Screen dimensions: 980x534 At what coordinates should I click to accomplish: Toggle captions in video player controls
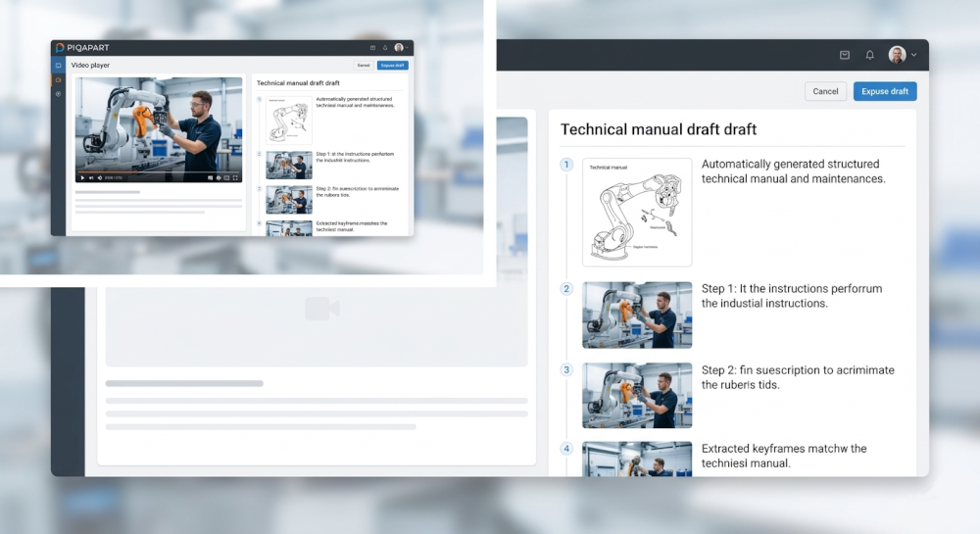tap(210, 177)
